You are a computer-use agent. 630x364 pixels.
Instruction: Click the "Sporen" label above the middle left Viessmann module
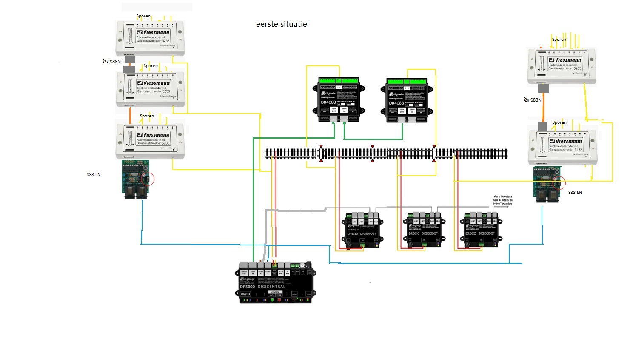click(151, 66)
